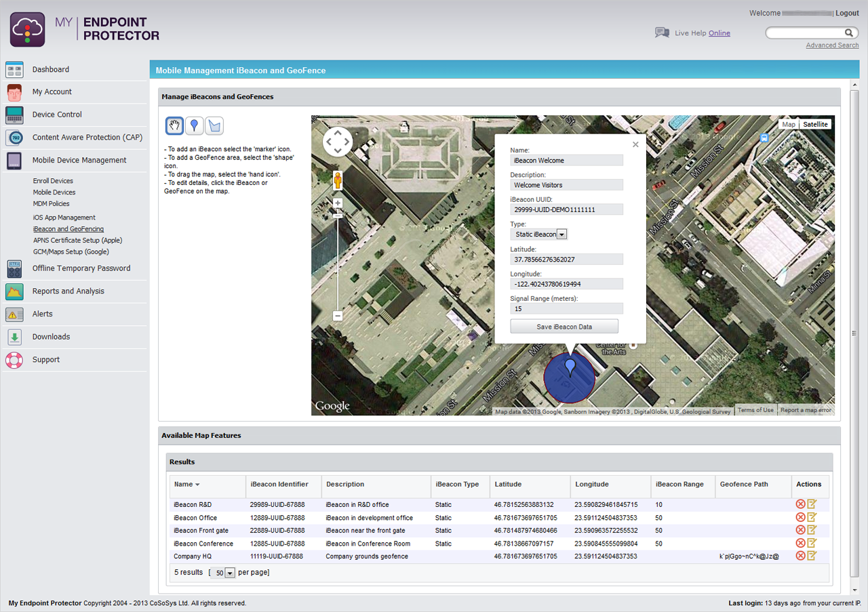Open Mobile Devices submenu item
This screenshot has height=612, width=868.
coord(54,192)
